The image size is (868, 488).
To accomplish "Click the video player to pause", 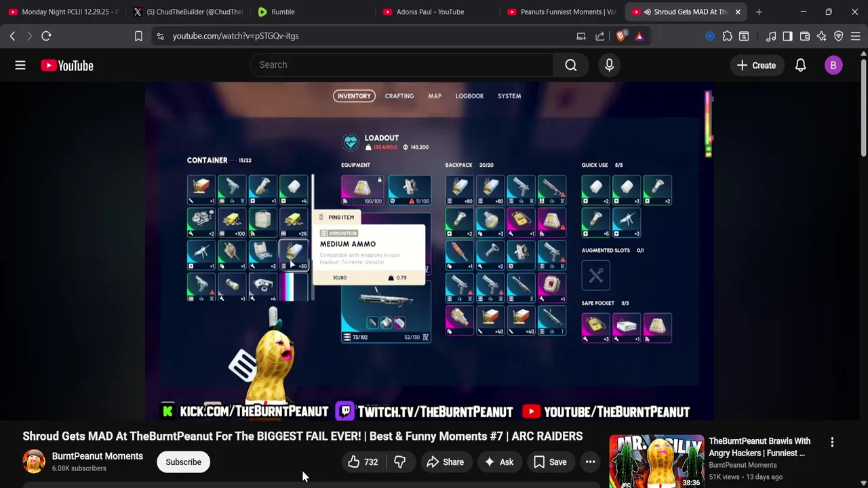I will [429, 251].
